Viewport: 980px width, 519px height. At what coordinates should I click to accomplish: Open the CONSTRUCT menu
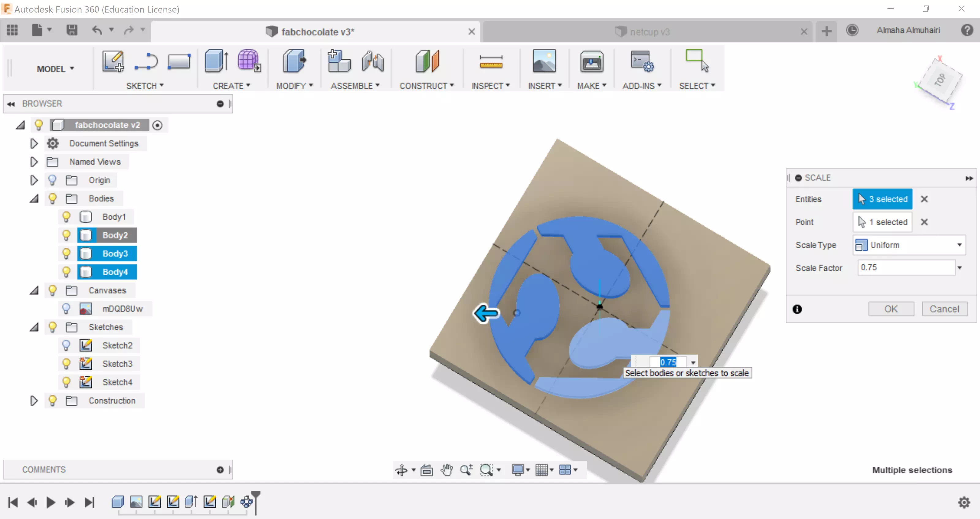426,86
